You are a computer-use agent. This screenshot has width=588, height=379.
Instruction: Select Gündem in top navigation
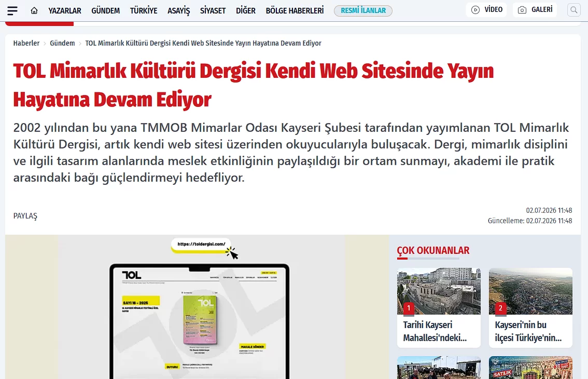[106, 10]
